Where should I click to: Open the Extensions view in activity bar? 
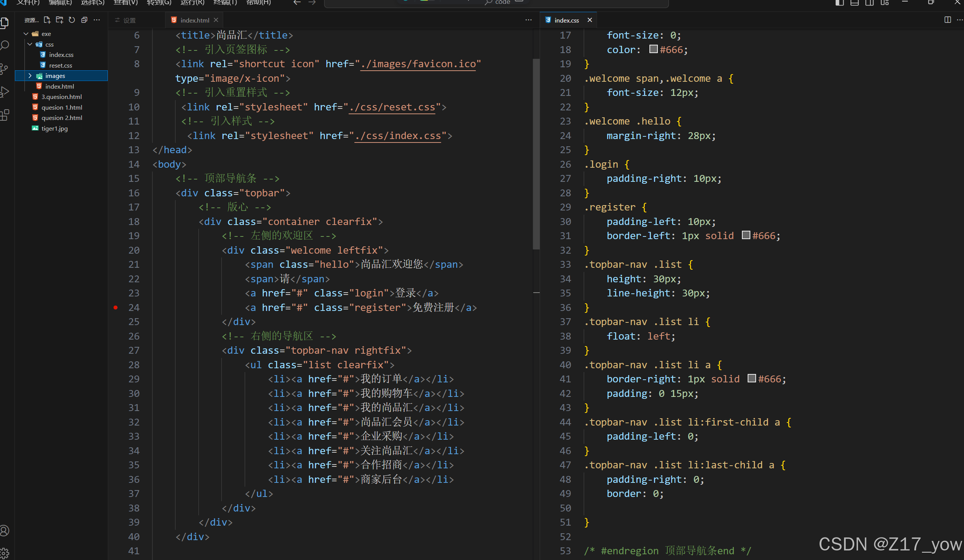point(5,115)
